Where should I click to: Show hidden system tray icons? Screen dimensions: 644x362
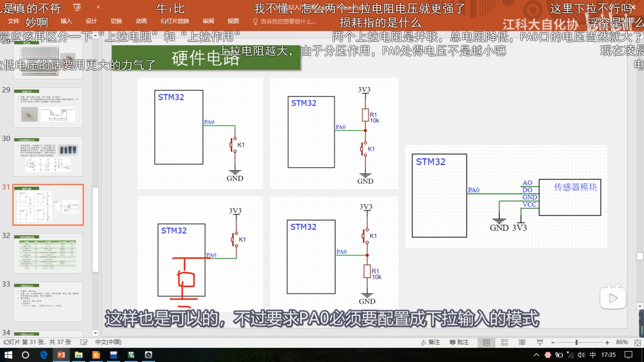pyautogui.click(x=536, y=355)
